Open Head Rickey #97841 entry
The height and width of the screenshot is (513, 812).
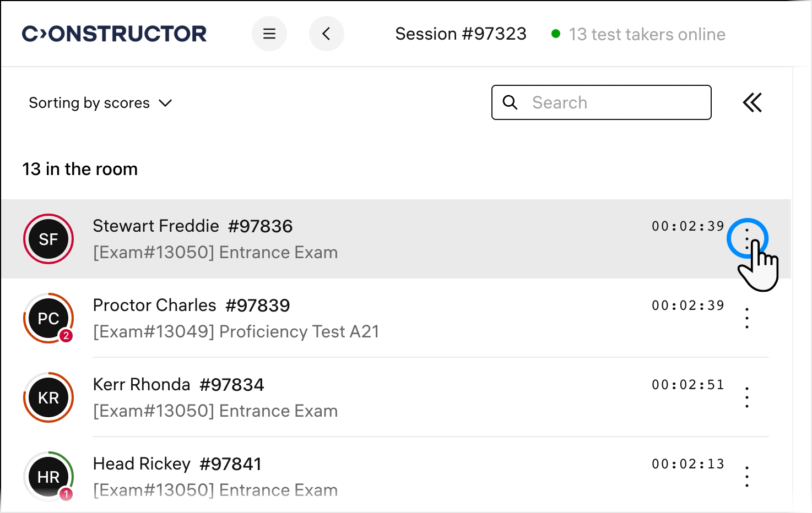(x=177, y=464)
